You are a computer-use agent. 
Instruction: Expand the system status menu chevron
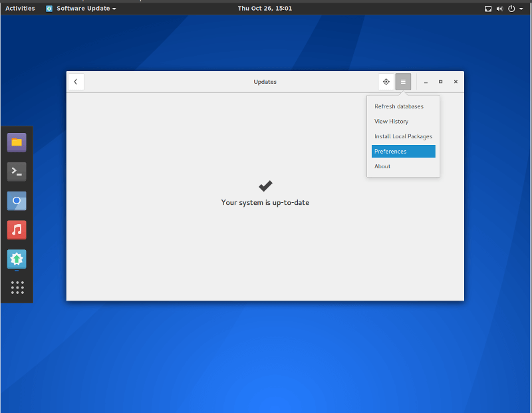click(x=521, y=8)
